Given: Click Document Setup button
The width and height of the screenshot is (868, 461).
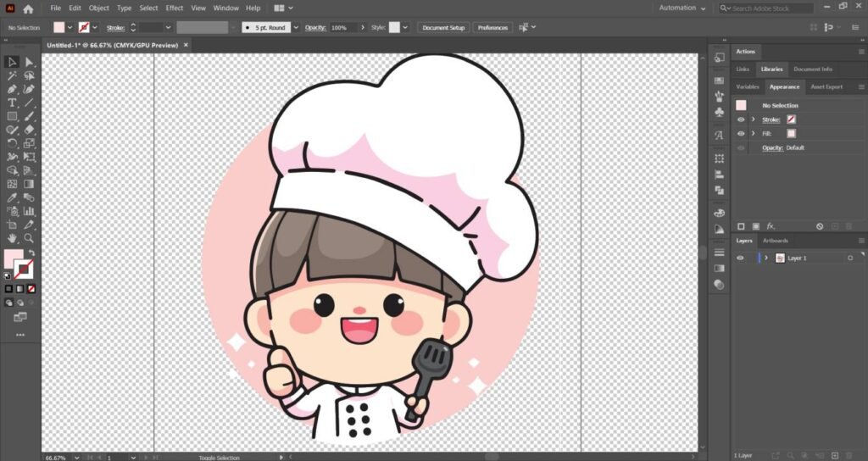Looking at the screenshot, I should pyautogui.click(x=443, y=28).
